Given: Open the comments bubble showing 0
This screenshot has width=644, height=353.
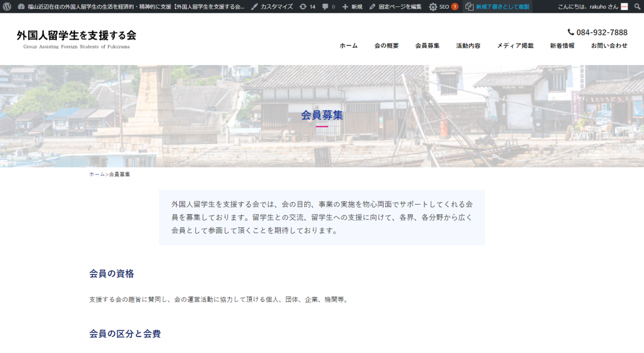Looking at the screenshot, I should point(328,6).
